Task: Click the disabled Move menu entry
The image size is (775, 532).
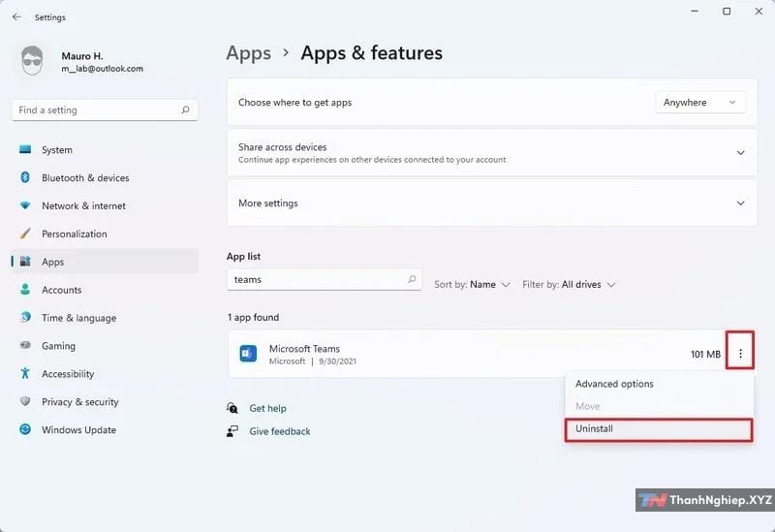Action: tap(660, 406)
